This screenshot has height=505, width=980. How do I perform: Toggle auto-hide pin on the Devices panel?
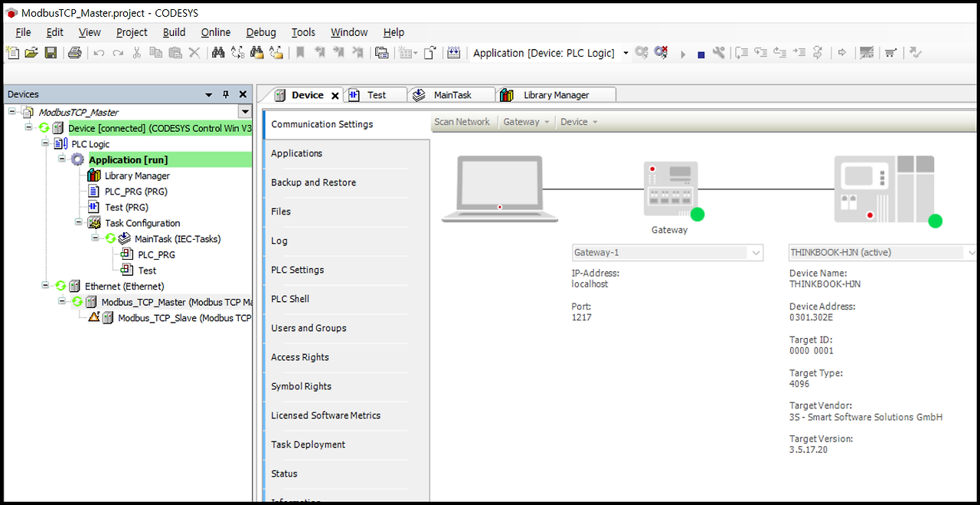click(227, 93)
